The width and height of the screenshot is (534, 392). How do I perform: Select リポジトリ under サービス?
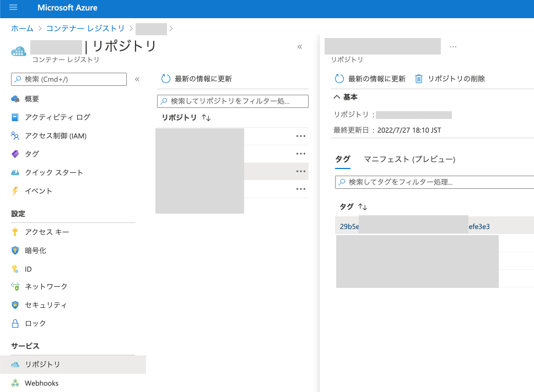73,364
